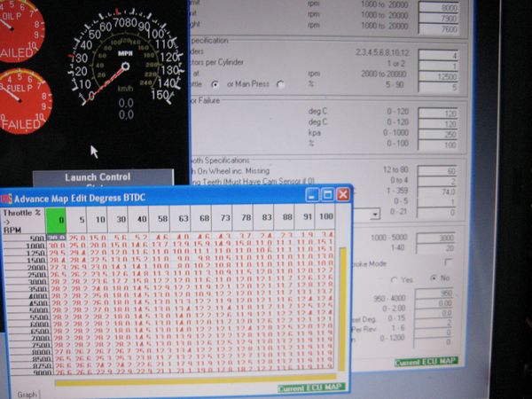Select the throttle 58 column header
The image size is (532, 399).
point(160,218)
